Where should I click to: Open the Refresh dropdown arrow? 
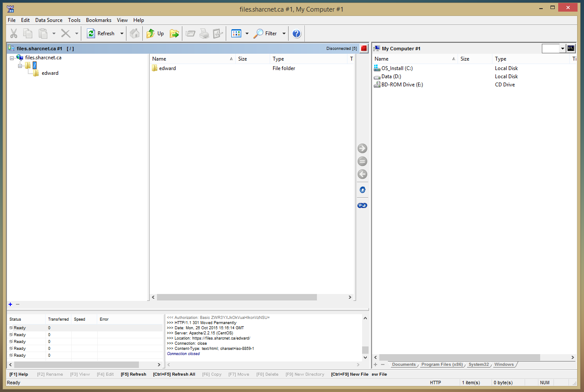122,34
